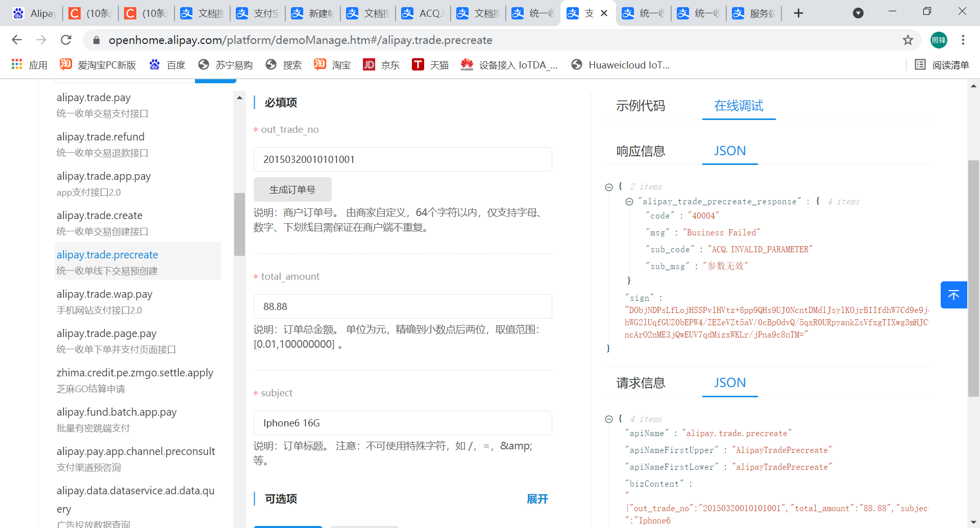980x528 pixels.
Task: Open the Huaweicloud IoT bookmark
Action: click(621, 65)
